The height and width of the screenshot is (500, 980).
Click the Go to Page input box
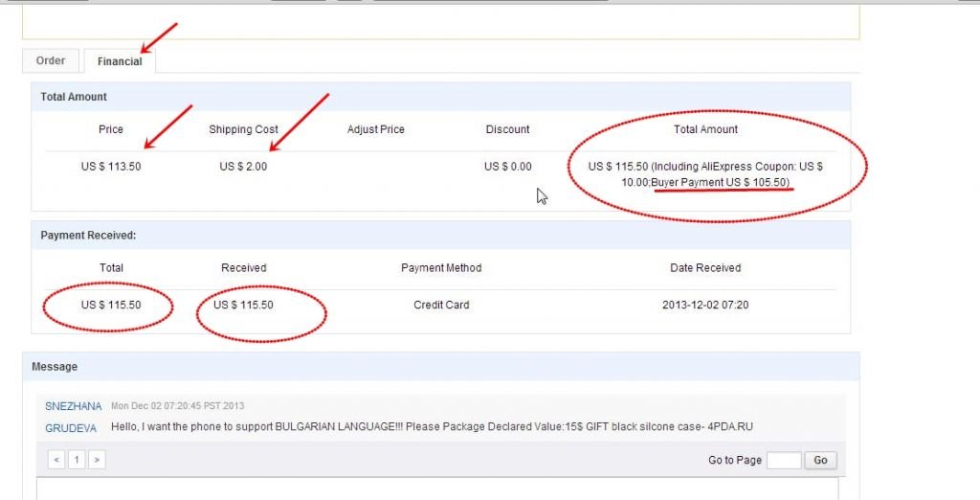point(784,460)
